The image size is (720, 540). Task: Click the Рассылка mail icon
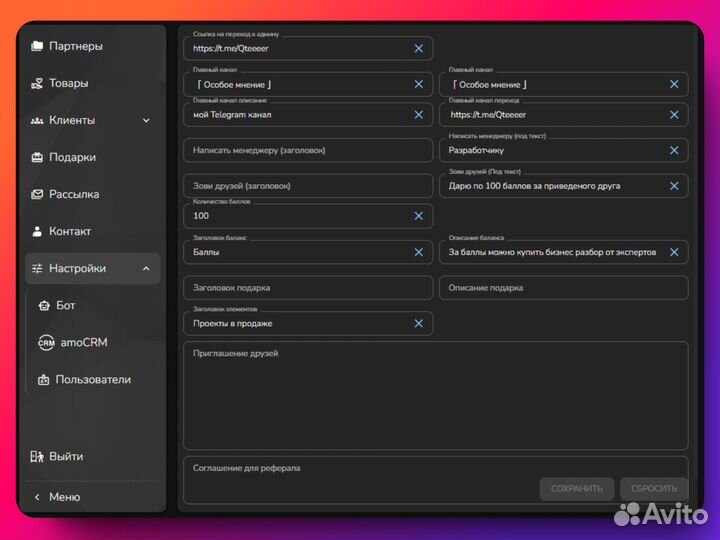click(x=37, y=194)
